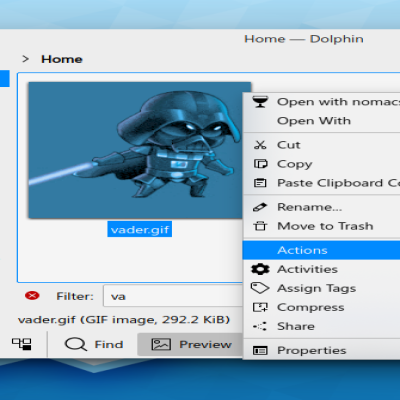Select Paste Clipboard Contents entry
Image resolution: width=400 pixels, height=400 pixels.
pos(322,183)
